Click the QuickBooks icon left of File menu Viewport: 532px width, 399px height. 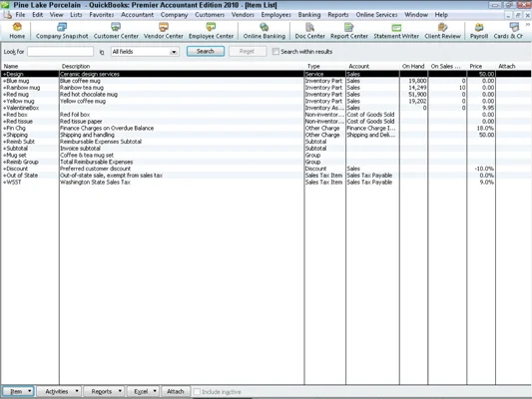(7, 15)
